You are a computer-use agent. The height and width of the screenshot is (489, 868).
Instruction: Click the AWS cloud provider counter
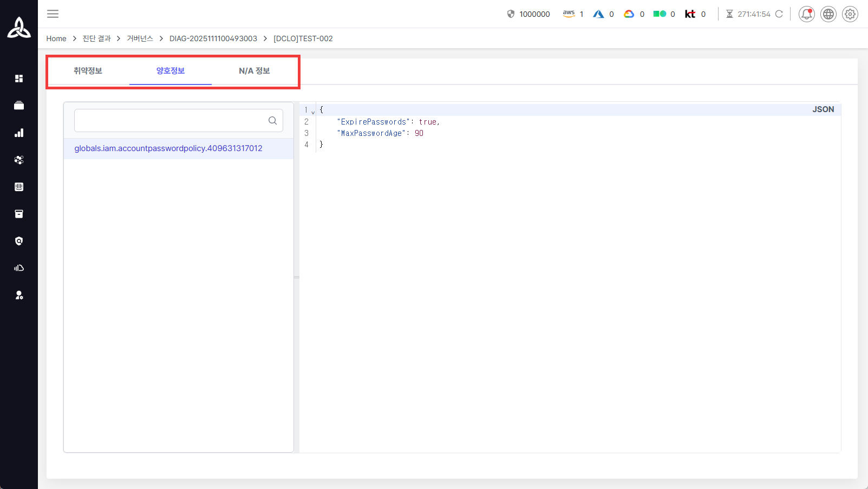[573, 14]
